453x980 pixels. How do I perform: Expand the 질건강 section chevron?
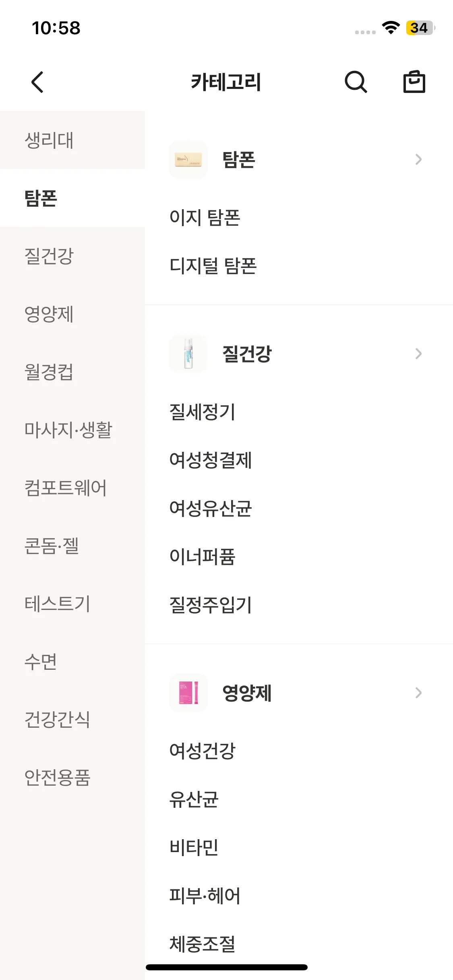[x=418, y=354]
